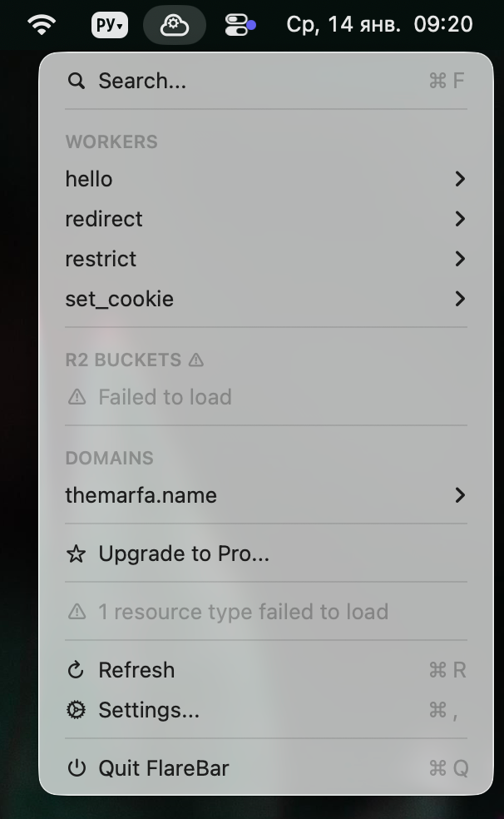Switch the РУ keyboard input source
Viewport: 504px width, 819px height.
(x=110, y=25)
